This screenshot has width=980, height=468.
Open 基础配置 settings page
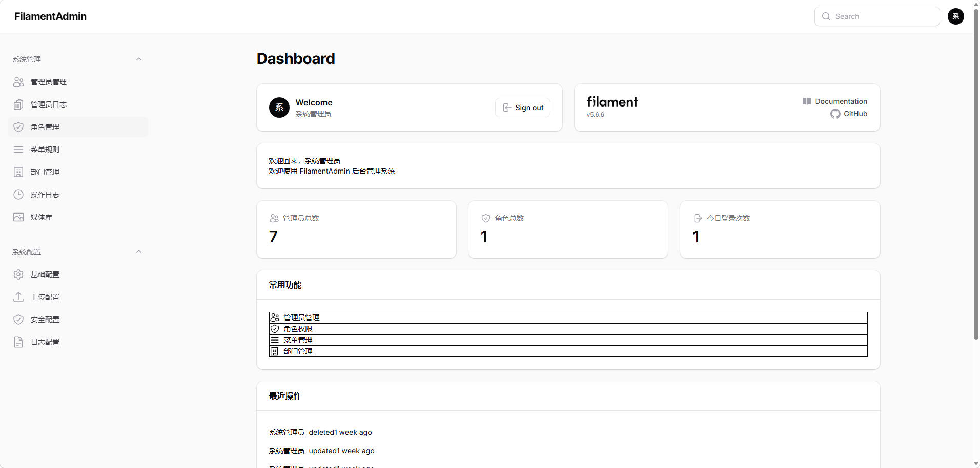(78, 274)
